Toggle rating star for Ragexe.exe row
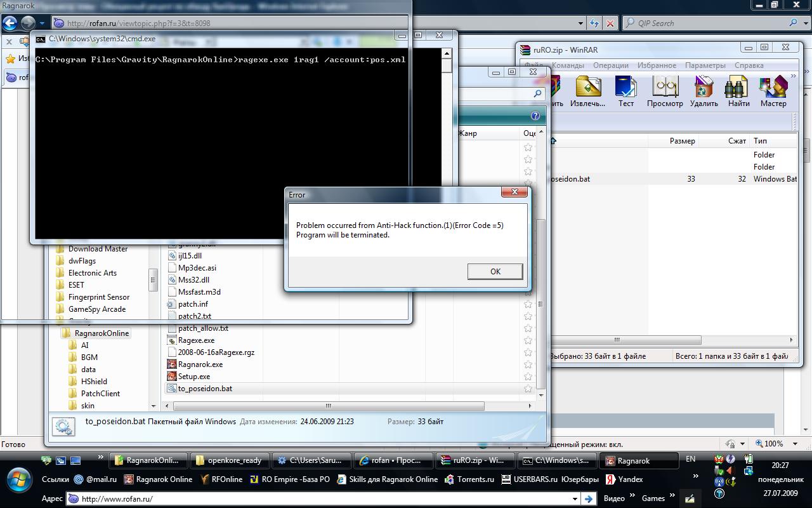This screenshot has width=812, height=508. pyautogui.click(x=528, y=340)
